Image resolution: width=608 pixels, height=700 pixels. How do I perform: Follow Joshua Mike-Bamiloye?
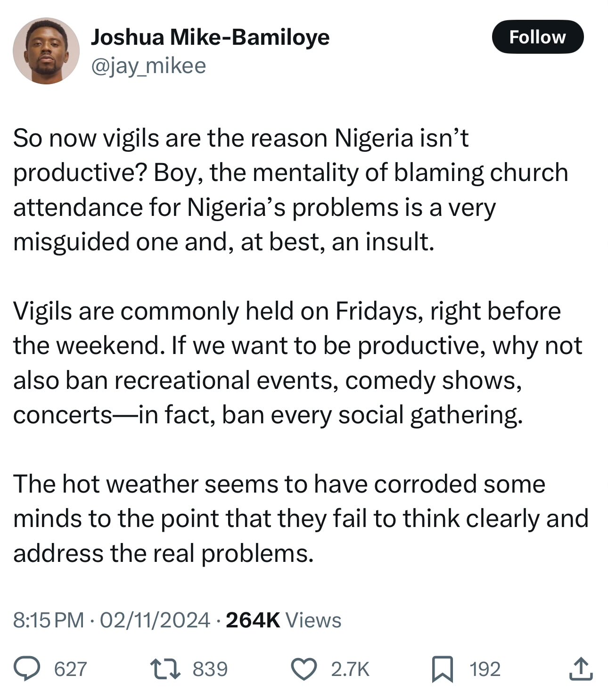tap(537, 37)
